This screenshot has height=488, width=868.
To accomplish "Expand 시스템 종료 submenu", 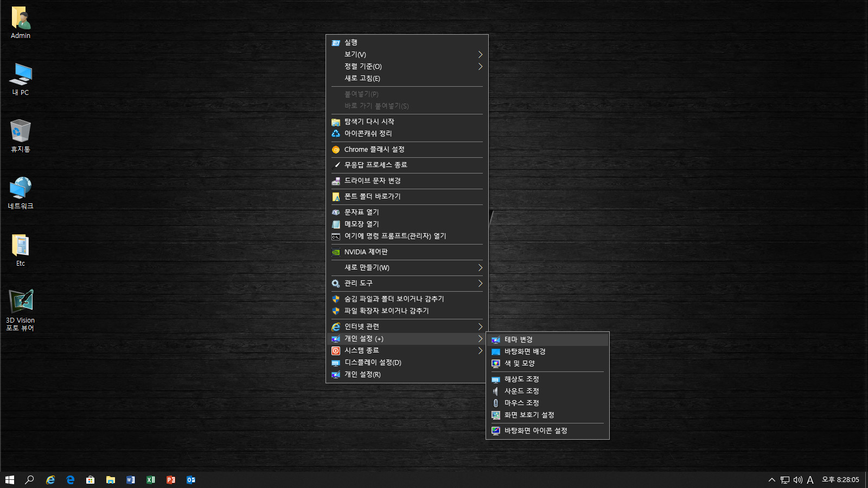I will click(x=407, y=350).
